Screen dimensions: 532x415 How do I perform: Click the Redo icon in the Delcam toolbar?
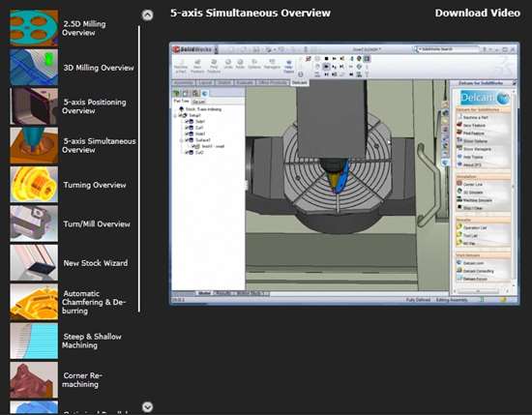tap(240, 64)
